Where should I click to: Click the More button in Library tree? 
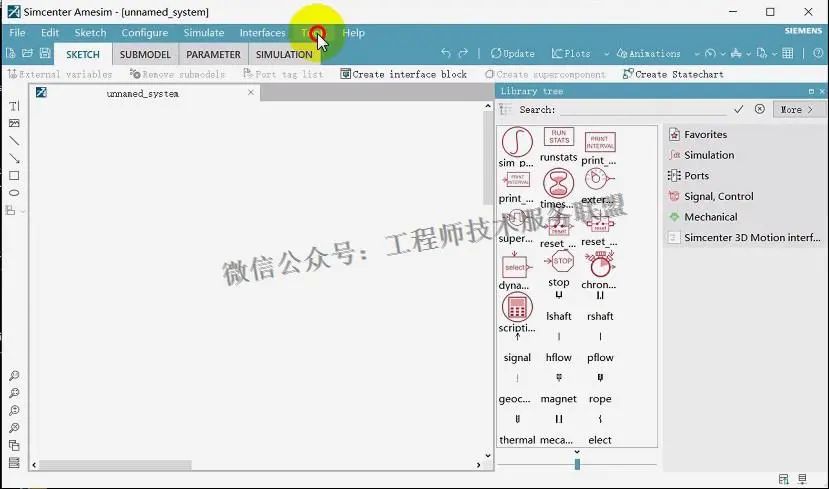tap(796, 109)
